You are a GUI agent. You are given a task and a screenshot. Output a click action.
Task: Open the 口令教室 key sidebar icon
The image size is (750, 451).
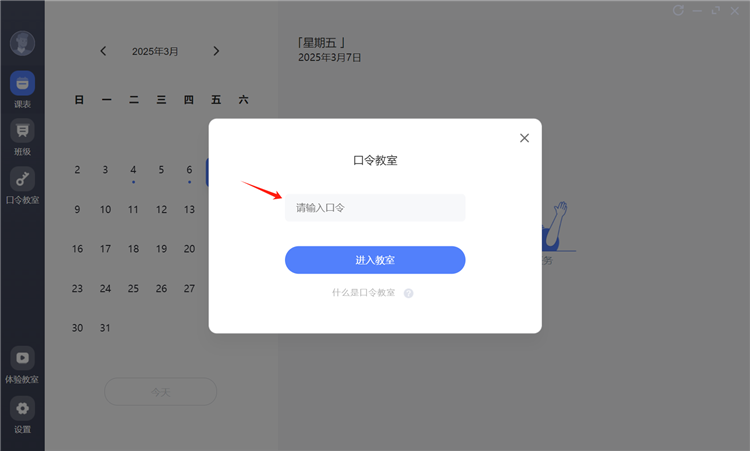click(x=22, y=179)
